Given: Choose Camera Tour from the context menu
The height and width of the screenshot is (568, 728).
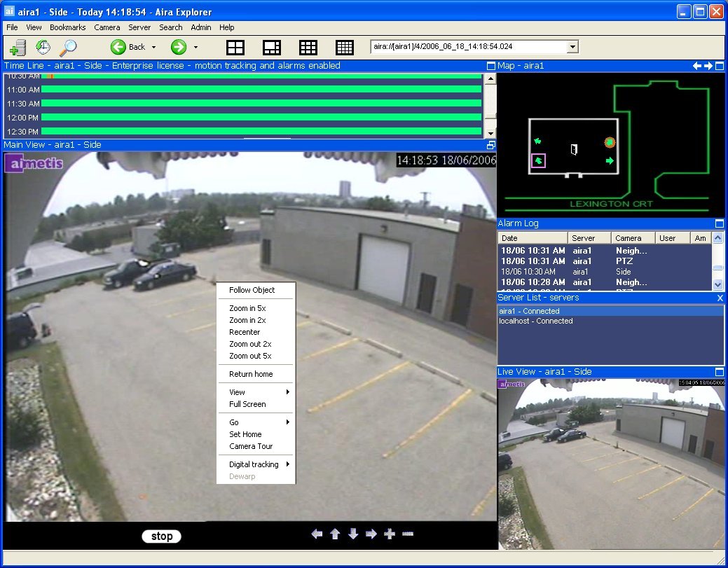Looking at the screenshot, I should [256, 446].
